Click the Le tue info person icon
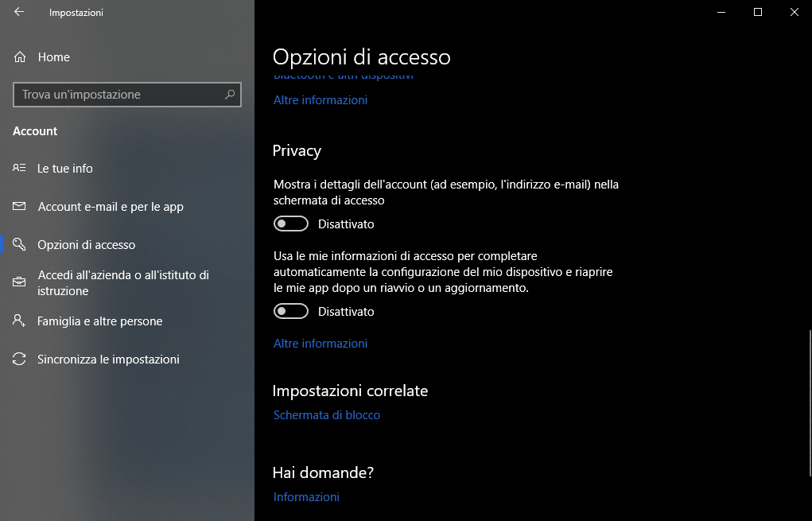 click(20, 169)
